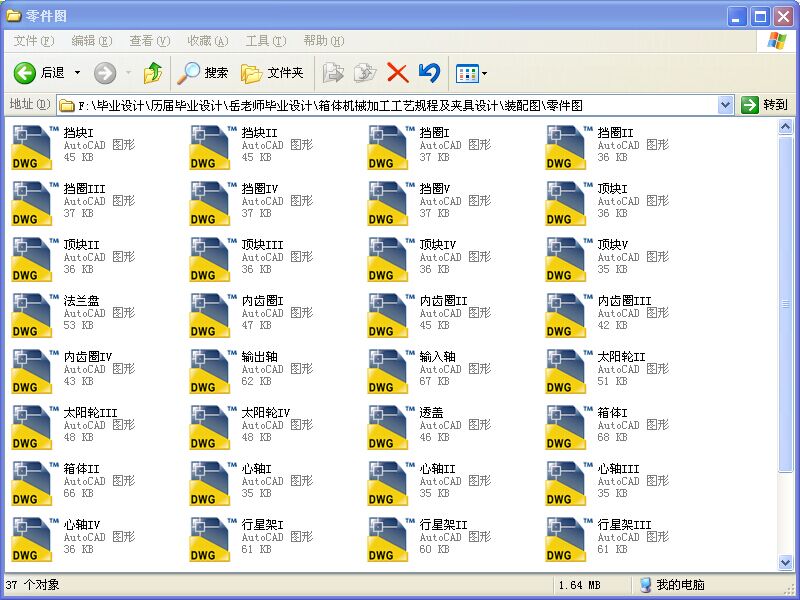Screen dimensions: 800x600
Task: Click the 透盖 file name
Action: [431, 413]
